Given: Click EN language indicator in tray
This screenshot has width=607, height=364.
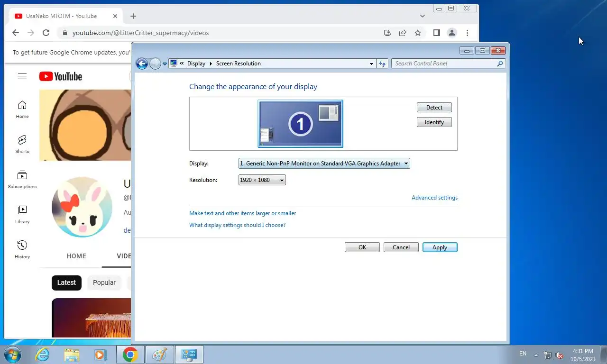Looking at the screenshot, I should 523,354.
